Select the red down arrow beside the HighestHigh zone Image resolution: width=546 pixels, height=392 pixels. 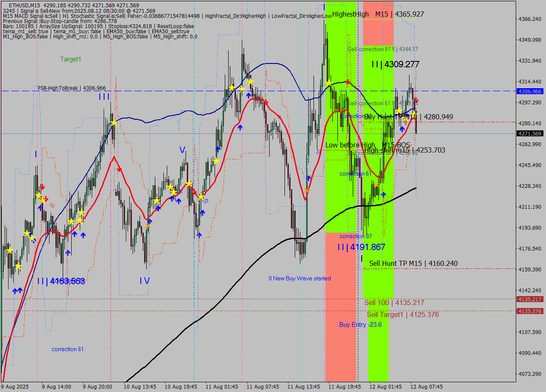[x=348, y=82]
